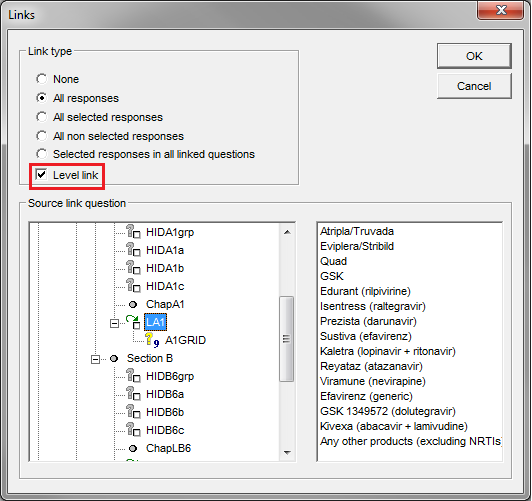Click Isentress (raltegravir) response
The height and width of the screenshot is (501, 532).
pyautogui.click(x=373, y=306)
